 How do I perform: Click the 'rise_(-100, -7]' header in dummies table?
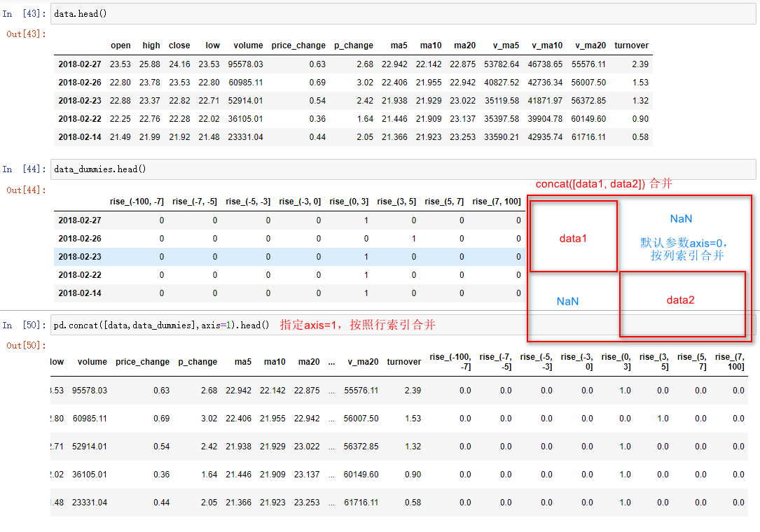[137, 201]
